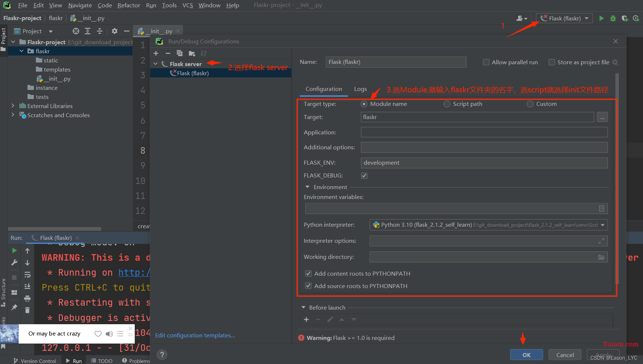Toggle Allow parallel run checkbox
The width and height of the screenshot is (643, 364).
[x=486, y=62]
